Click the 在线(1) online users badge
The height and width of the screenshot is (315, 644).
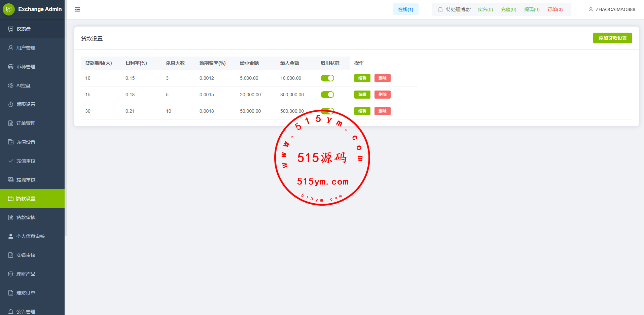point(405,9)
